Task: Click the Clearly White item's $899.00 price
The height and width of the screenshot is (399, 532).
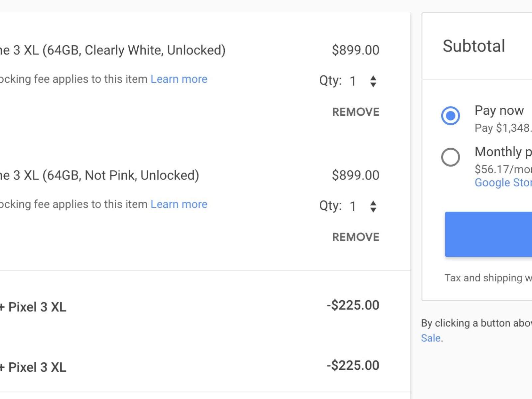Action: 355,50
